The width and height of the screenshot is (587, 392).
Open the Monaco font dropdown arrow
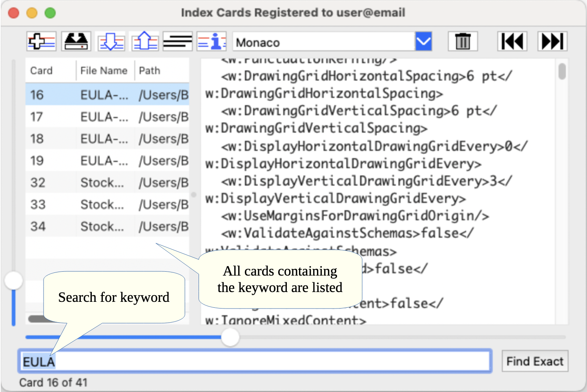point(423,42)
